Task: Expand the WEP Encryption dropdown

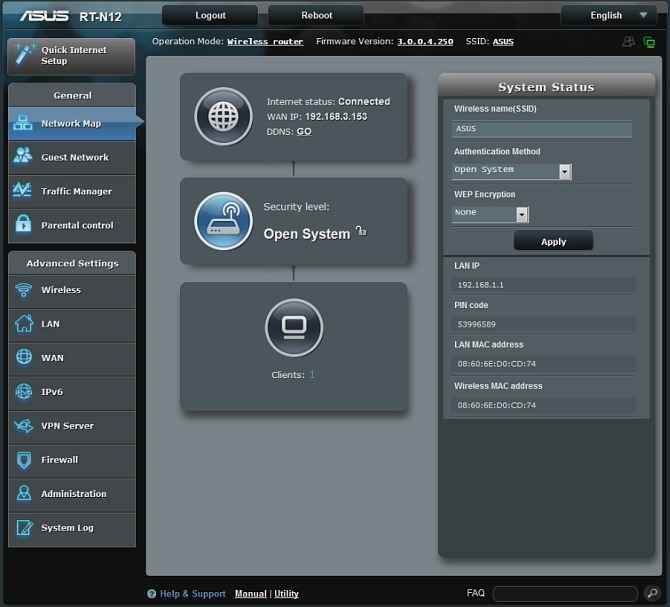Action: [x=522, y=214]
